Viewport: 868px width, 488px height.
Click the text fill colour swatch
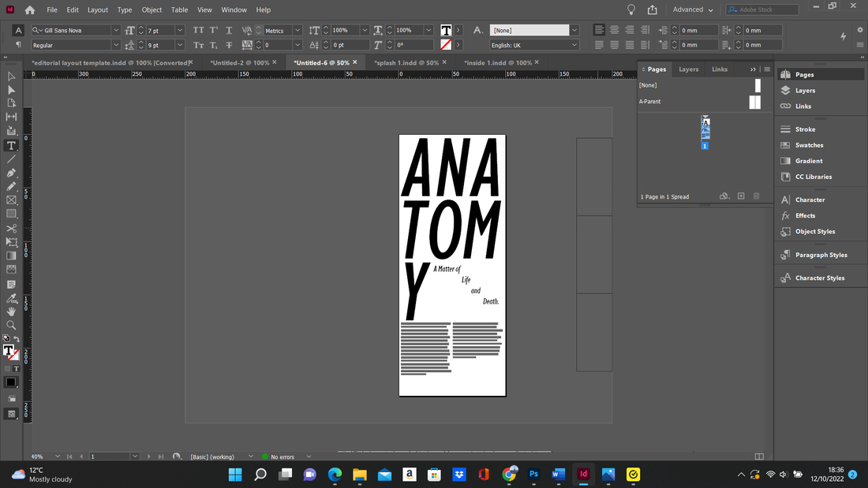(446, 31)
